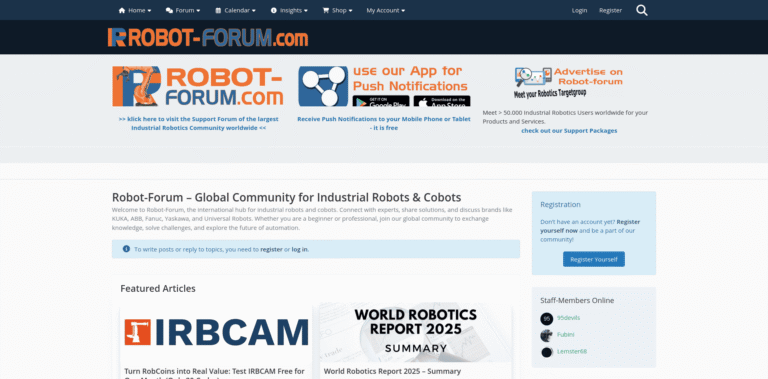The width and height of the screenshot is (768, 379).
Task: Open check out our Support Packages link
Action: coord(569,131)
